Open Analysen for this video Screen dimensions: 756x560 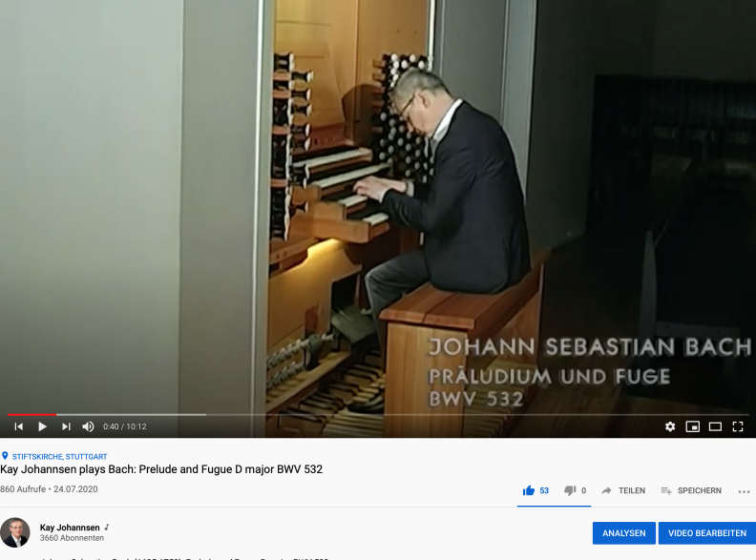(x=624, y=533)
